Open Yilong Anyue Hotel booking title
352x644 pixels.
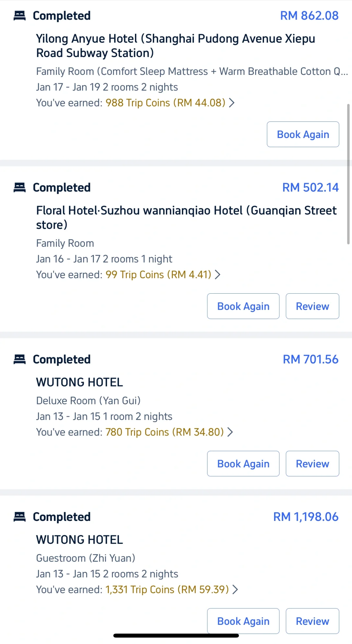tap(175, 46)
